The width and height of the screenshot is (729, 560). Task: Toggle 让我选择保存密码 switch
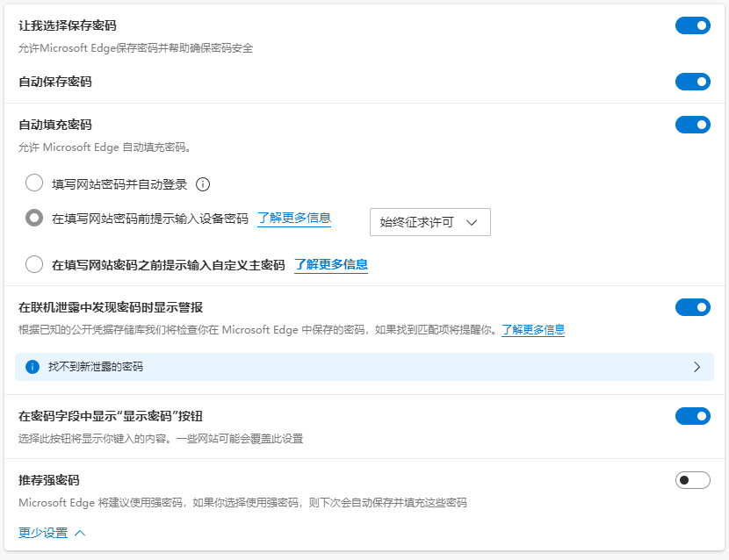coord(692,25)
